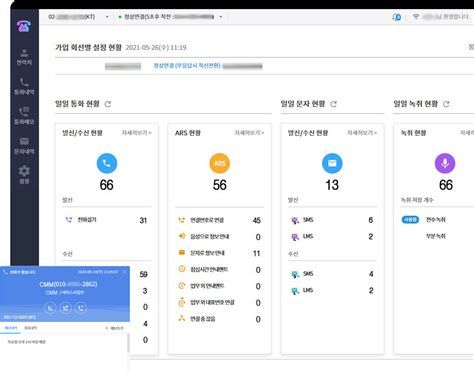Refresh the 일일 녹취 현황 section
This screenshot has width=474, height=373.
[x=446, y=104]
